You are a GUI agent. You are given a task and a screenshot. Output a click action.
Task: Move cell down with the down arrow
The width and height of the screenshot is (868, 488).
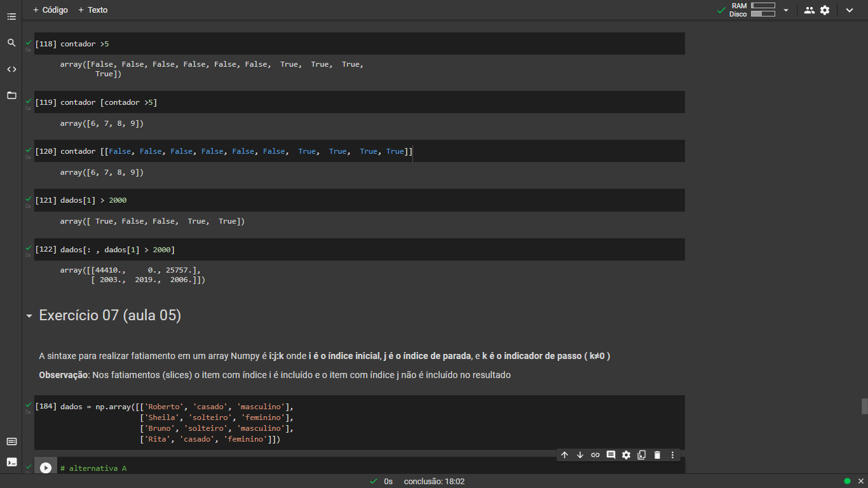click(x=580, y=455)
